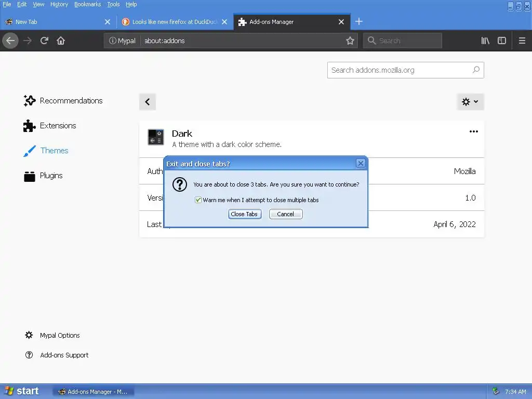Open Add-ons Support link
The width and height of the screenshot is (532, 399).
[x=57, y=355]
